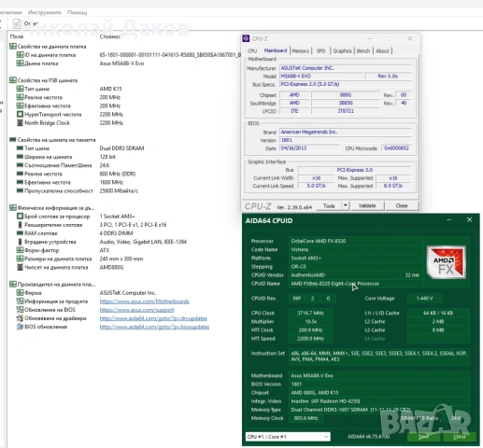Screen dimensions: 483x448
Task: Click icon of 'Форм-фактор' row
Action: pyautogui.click(x=20, y=250)
